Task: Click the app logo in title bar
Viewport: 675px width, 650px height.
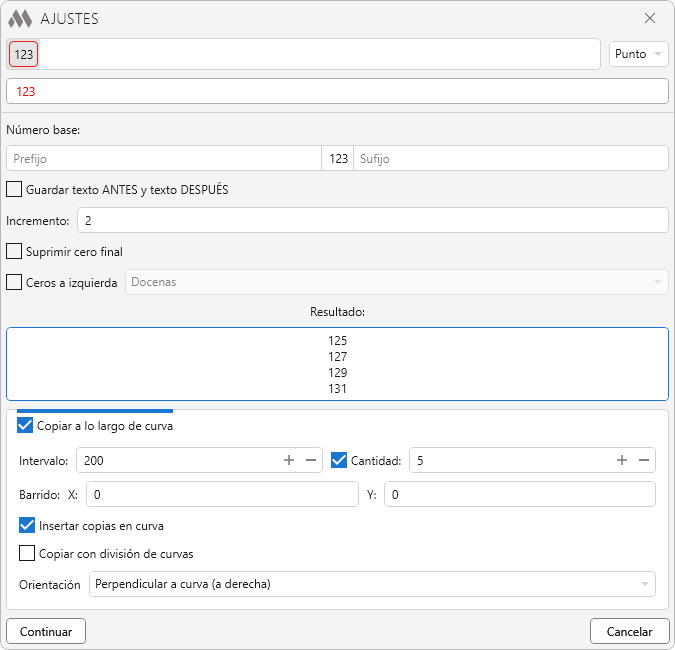Action: tap(20, 18)
